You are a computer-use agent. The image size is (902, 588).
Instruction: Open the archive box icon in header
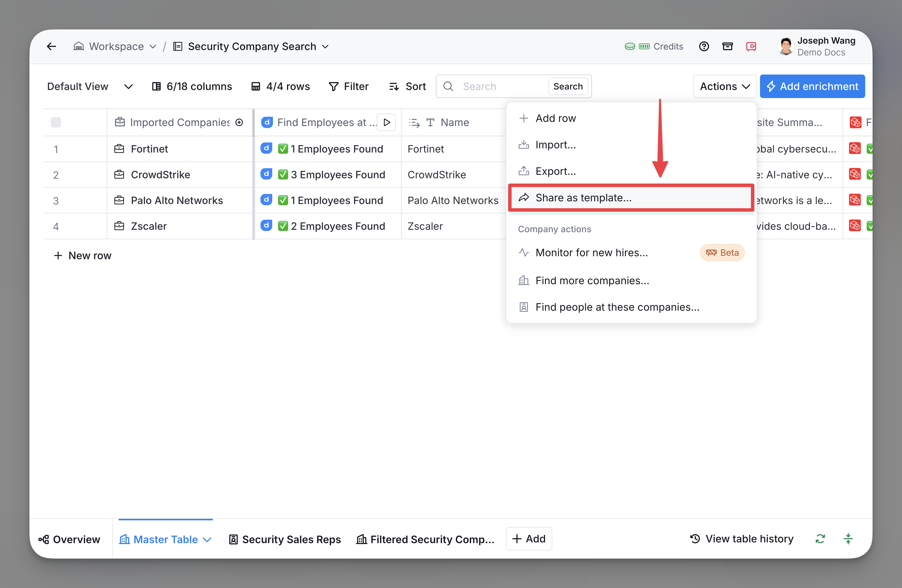click(x=727, y=46)
